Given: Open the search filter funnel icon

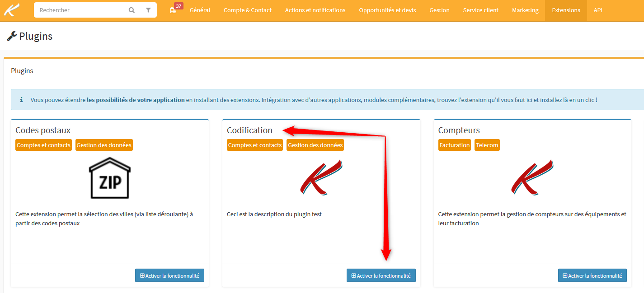Looking at the screenshot, I should pos(148,10).
